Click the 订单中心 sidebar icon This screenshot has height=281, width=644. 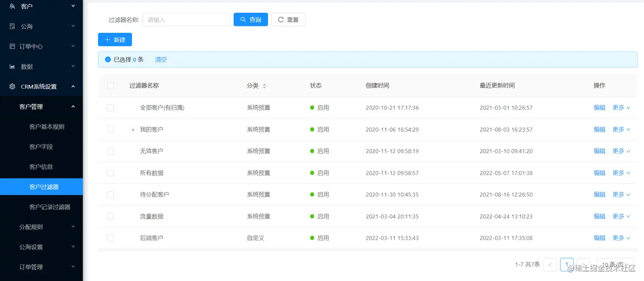point(12,46)
